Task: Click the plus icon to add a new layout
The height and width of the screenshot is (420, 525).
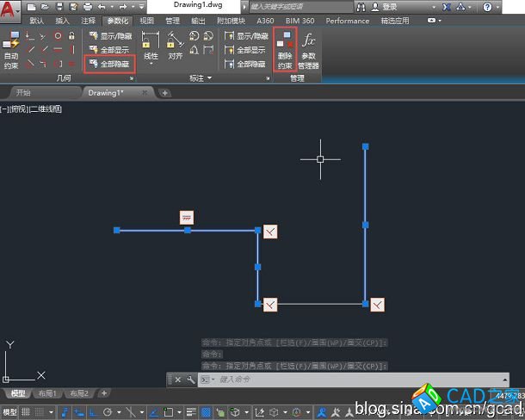Action: (x=104, y=393)
